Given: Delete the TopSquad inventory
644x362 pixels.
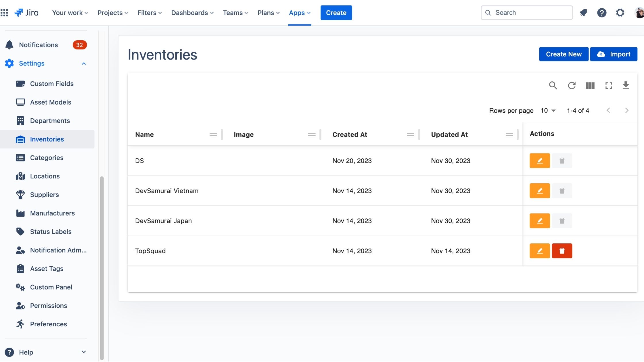Looking at the screenshot, I should click(562, 251).
